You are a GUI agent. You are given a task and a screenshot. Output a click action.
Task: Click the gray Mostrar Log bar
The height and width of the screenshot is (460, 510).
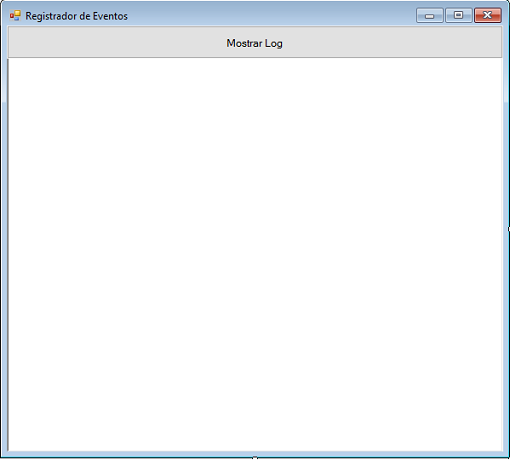[x=255, y=42]
